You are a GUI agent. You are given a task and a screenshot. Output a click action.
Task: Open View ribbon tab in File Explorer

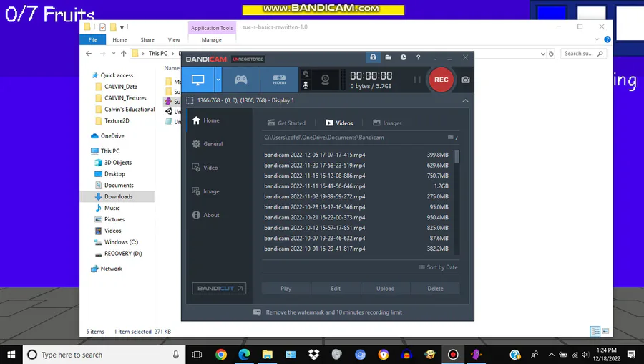coord(174,40)
